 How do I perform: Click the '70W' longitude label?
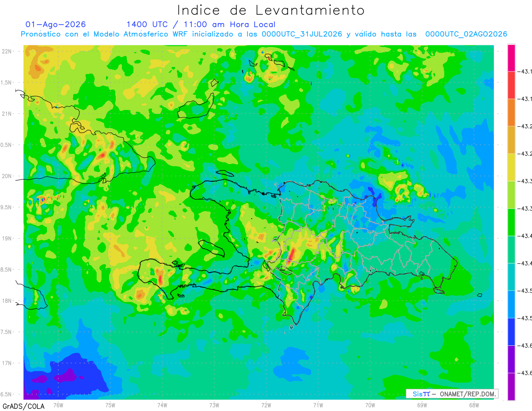pyautogui.click(x=370, y=405)
